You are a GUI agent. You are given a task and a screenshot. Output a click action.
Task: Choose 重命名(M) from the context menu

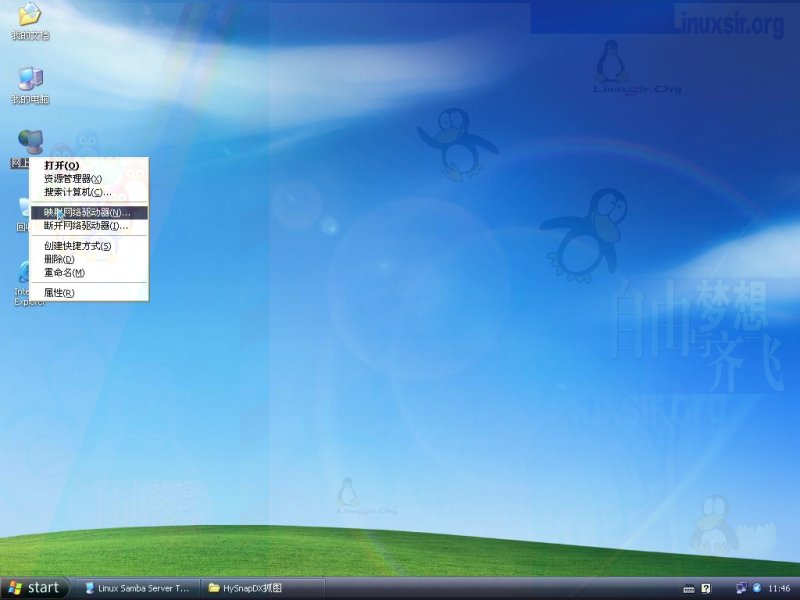pyautogui.click(x=89, y=272)
